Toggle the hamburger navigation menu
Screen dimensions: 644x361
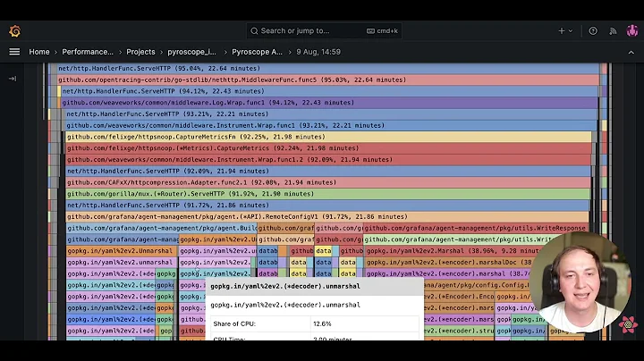[14, 52]
